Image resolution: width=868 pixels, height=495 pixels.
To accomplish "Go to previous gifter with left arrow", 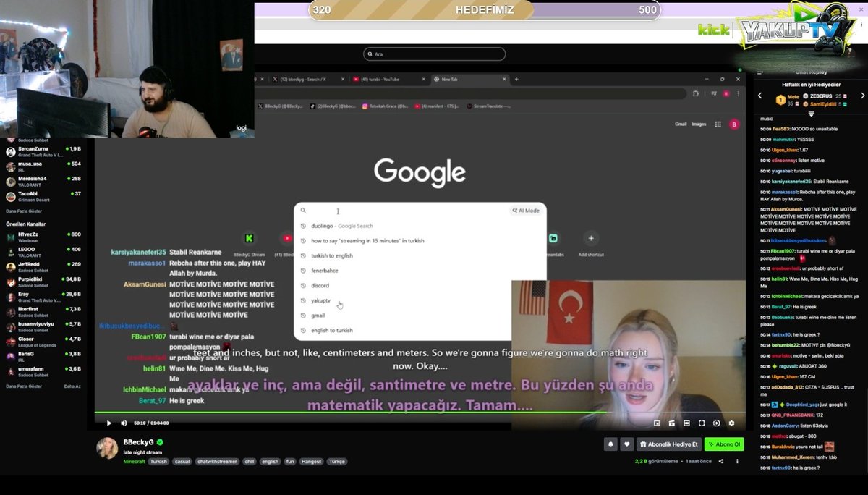I will (759, 96).
